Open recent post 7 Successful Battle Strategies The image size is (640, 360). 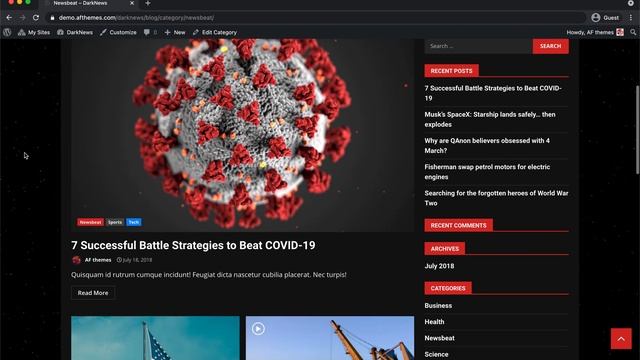493,93
